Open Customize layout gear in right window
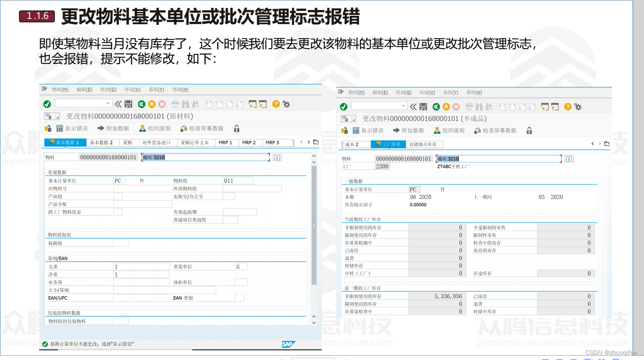 pyautogui.click(x=578, y=107)
